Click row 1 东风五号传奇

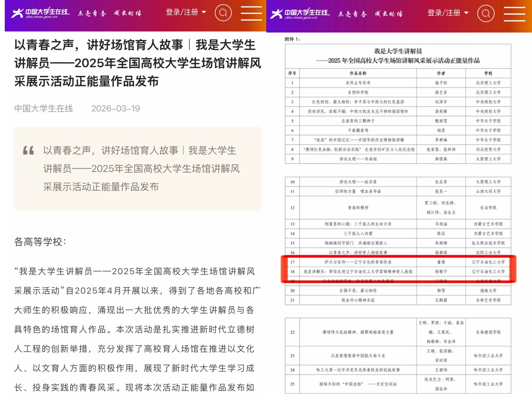358,83
